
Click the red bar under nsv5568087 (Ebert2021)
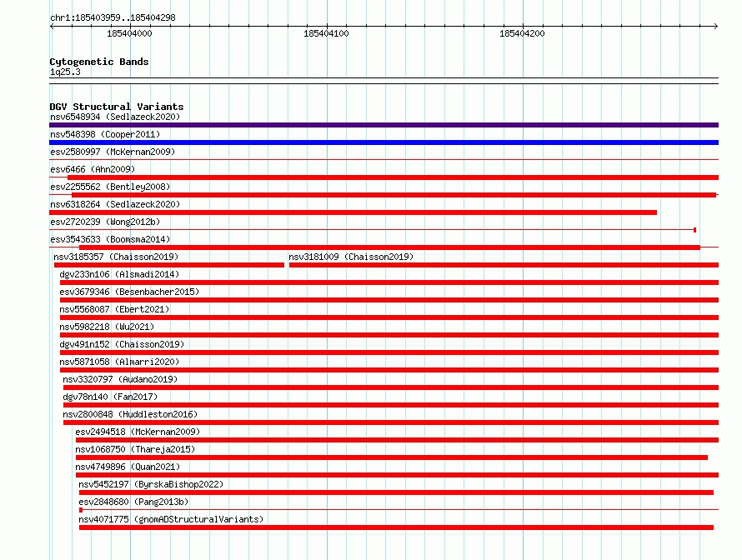coord(389,317)
